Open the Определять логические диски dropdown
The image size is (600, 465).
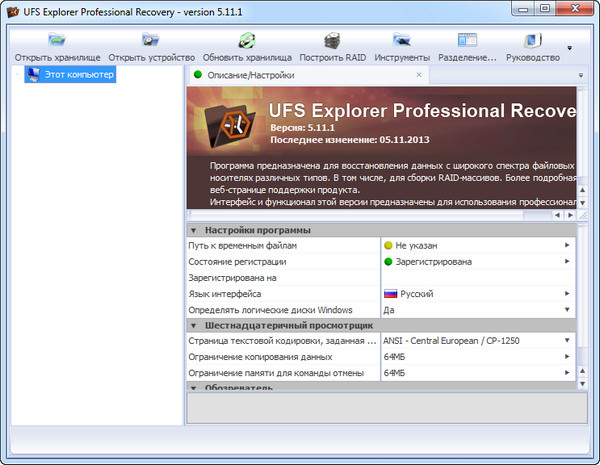click(567, 310)
